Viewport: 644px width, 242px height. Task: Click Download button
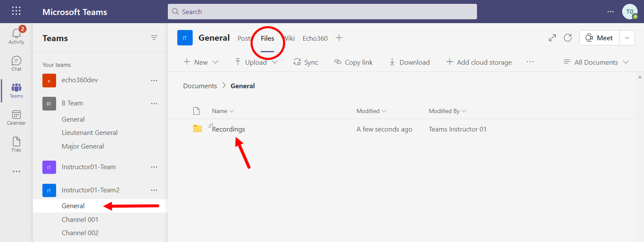[409, 62]
